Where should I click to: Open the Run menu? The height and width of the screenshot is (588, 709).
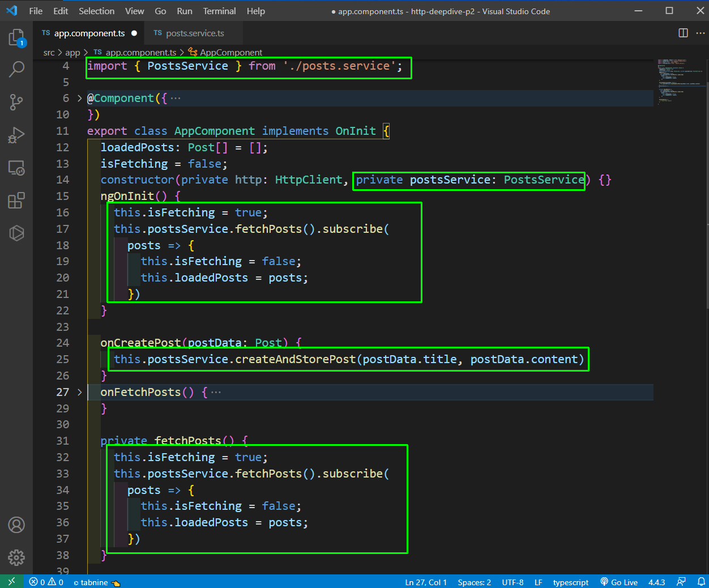click(185, 11)
